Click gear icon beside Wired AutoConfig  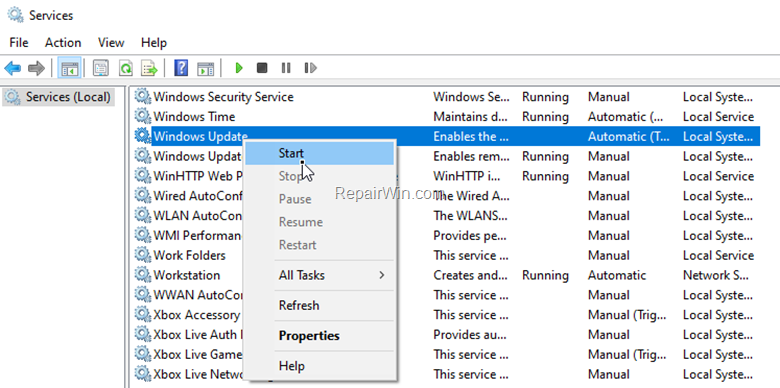click(x=143, y=195)
